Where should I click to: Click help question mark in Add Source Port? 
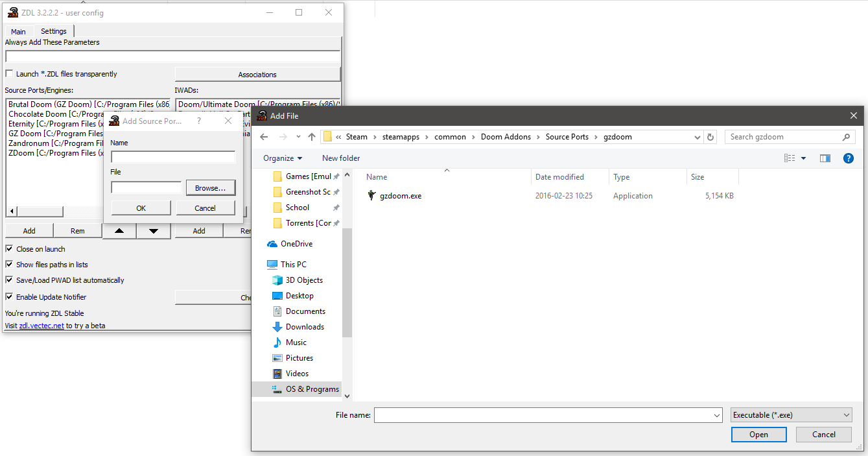[x=199, y=121]
